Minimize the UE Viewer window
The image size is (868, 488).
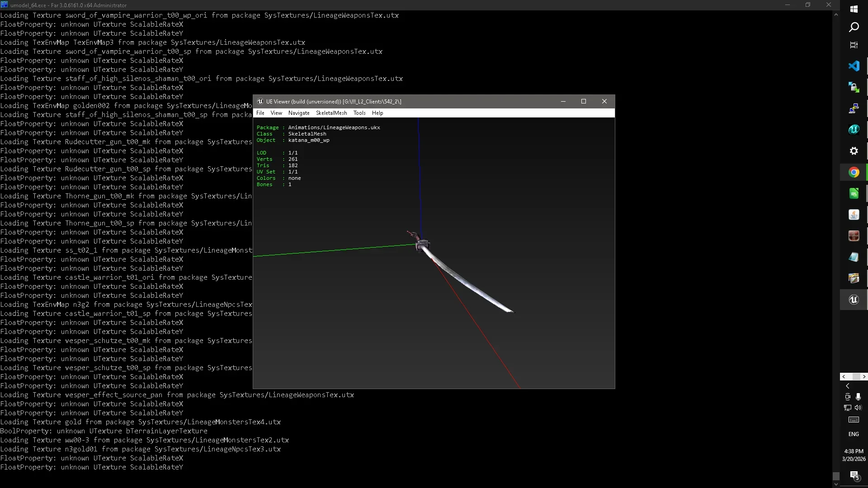(563, 101)
